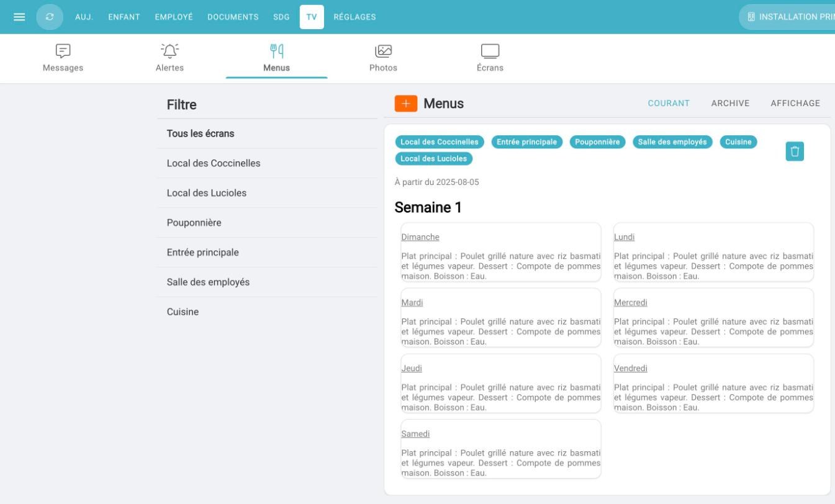Open the ENFANT tab
The height and width of the screenshot is (504, 835).
point(124,17)
